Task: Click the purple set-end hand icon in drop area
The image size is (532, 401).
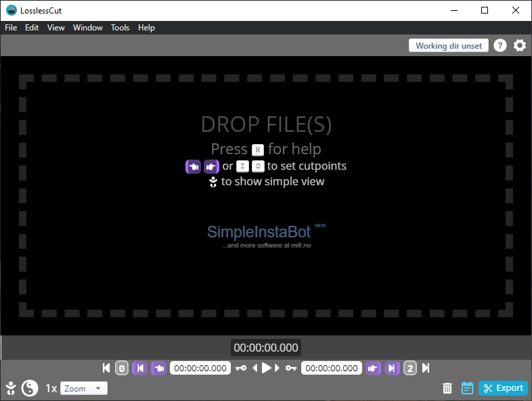Action: 211,166
